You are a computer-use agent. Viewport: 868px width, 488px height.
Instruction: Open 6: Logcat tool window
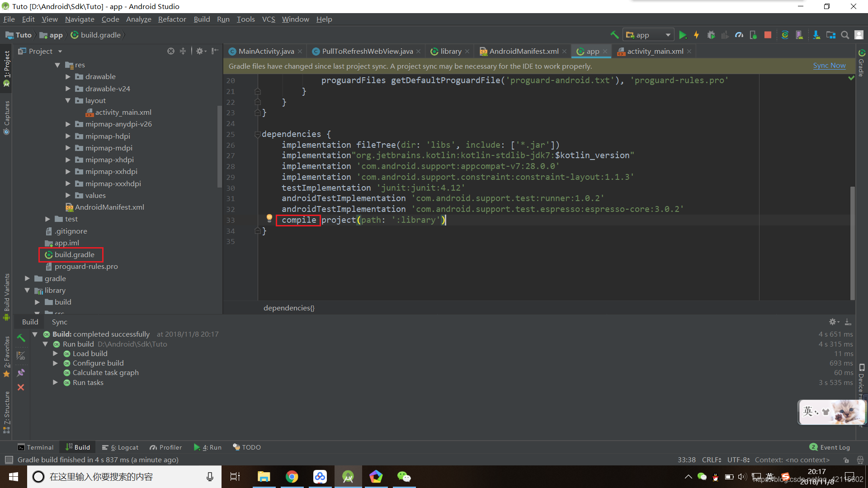[120, 447]
